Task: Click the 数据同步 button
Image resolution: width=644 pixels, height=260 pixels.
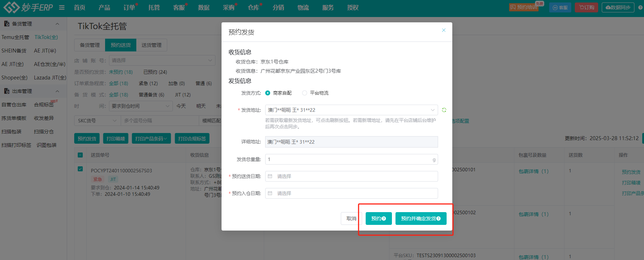Action: coord(618,7)
